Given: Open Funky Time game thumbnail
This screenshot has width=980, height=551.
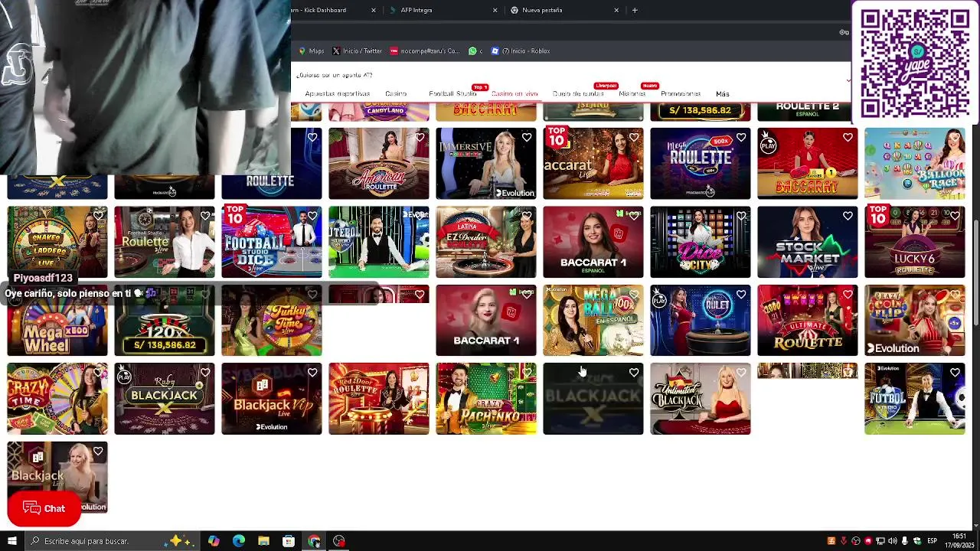Looking at the screenshot, I should tap(272, 320).
